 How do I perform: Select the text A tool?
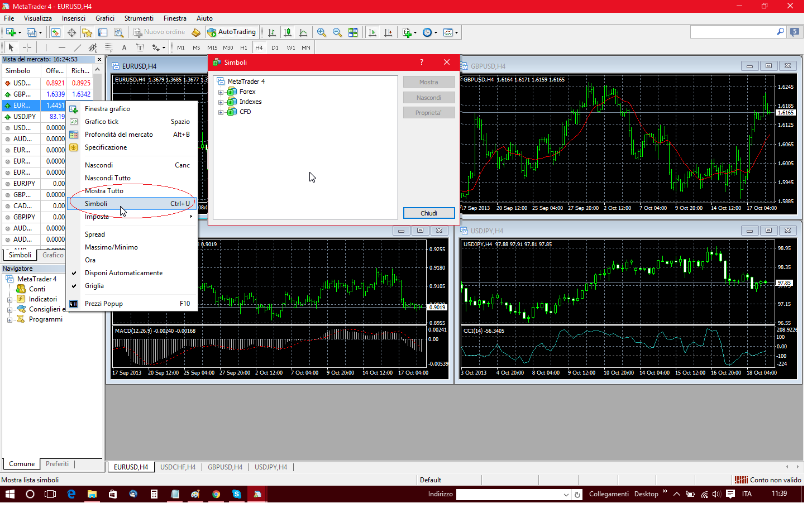tap(124, 47)
